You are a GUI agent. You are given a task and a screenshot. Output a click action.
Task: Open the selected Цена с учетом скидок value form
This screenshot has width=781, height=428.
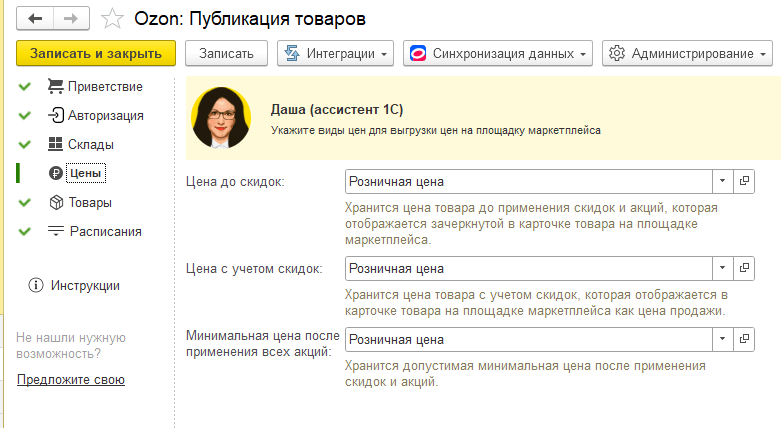coord(744,269)
